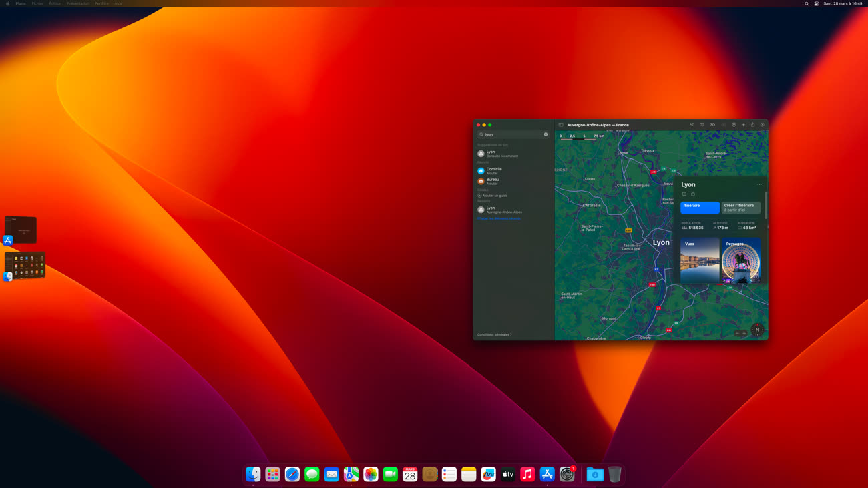Open the Fichier menu in menu bar
Screen dimensions: 868x488
point(37,3)
